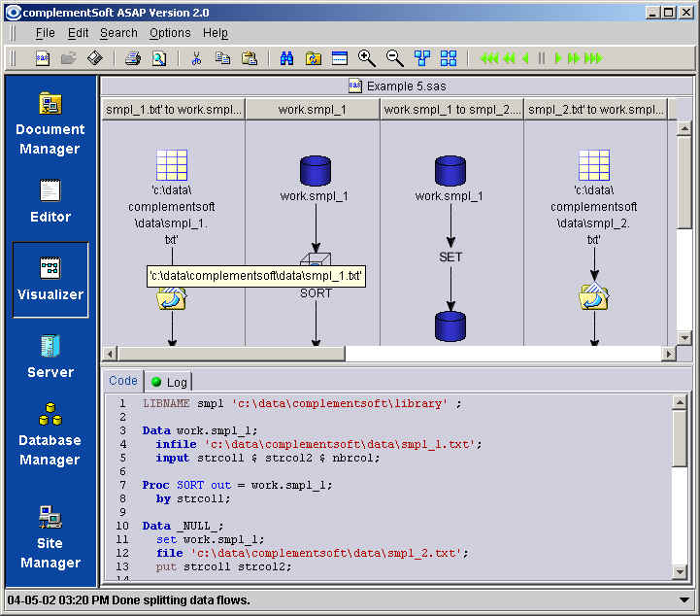Click the zoom in magnifier
Image resolution: width=700 pixels, height=616 pixels.
coord(367,58)
